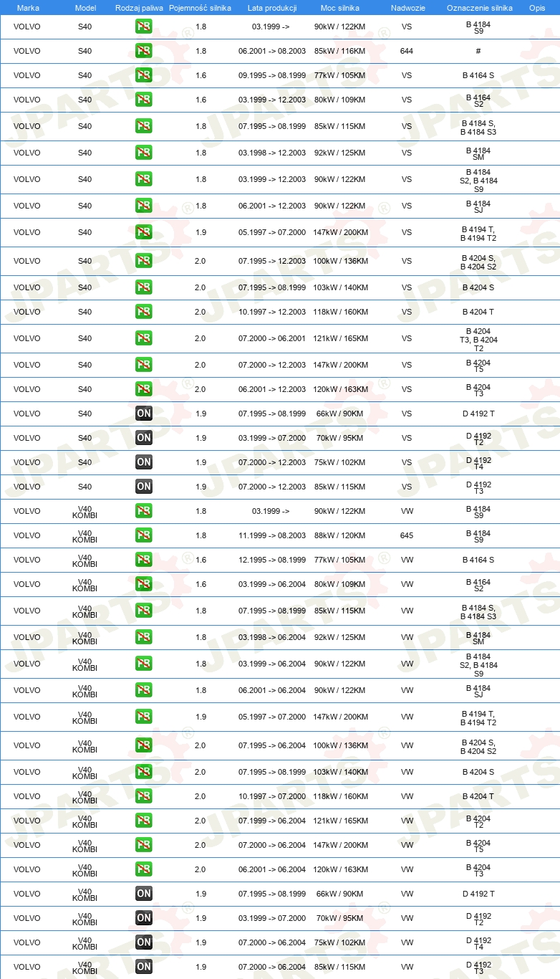Select the date range 03.1998 -> 06.2004
This screenshot has width=560, height=979.
coord(272,638)
